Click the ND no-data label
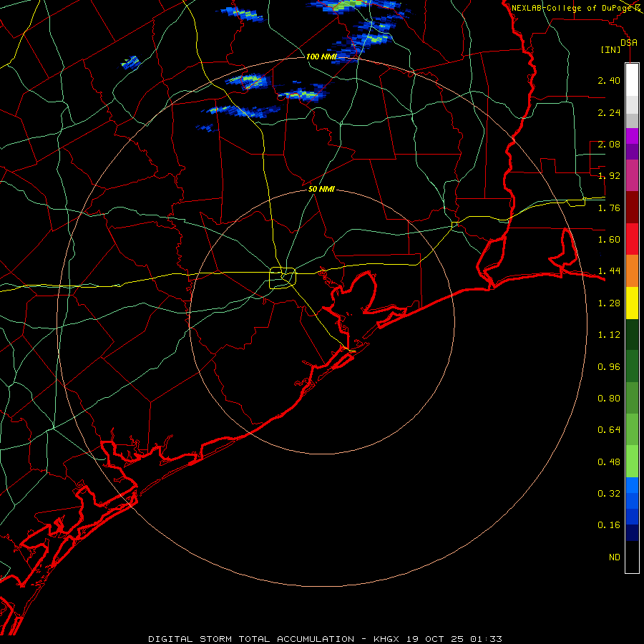 pyautogui.click(x=615, y=557)
